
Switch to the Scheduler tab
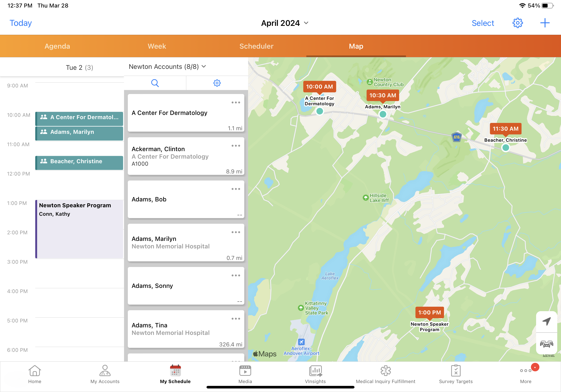click(256, 46)
